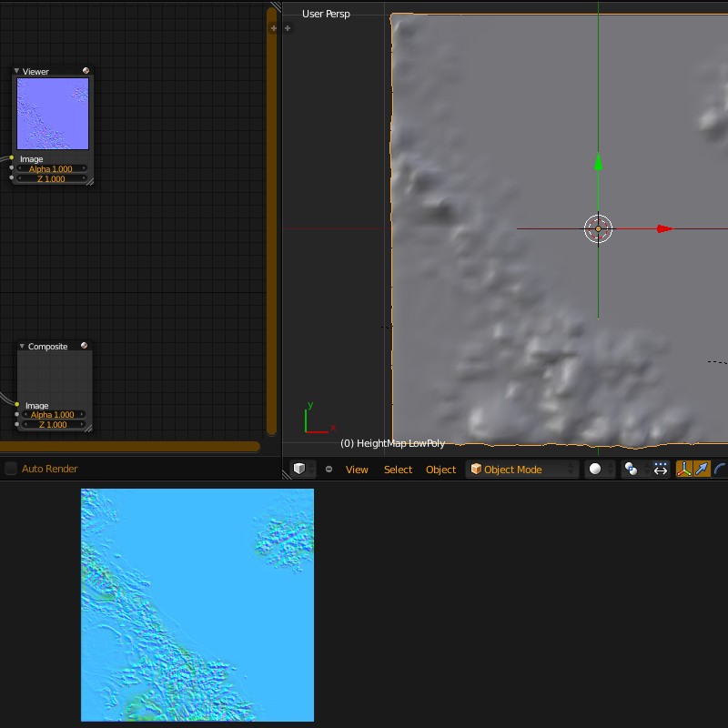728x728 pixels.
Task: Open the View menu
Action: [x=357, y=469]
